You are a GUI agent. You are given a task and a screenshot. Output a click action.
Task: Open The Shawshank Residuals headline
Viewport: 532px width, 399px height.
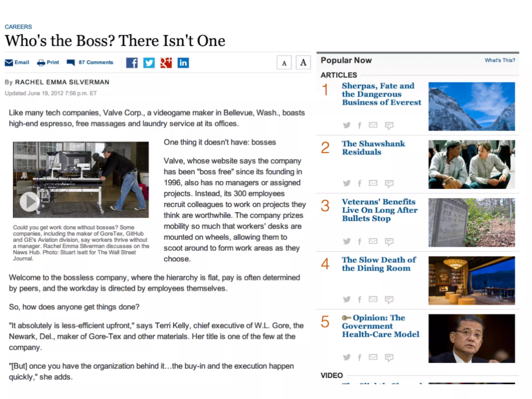point(373,148)
